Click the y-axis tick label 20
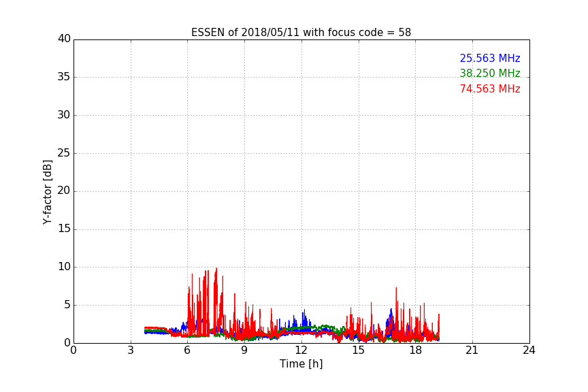The height and width of the screenshot is (392, 588). pos(64,191)
